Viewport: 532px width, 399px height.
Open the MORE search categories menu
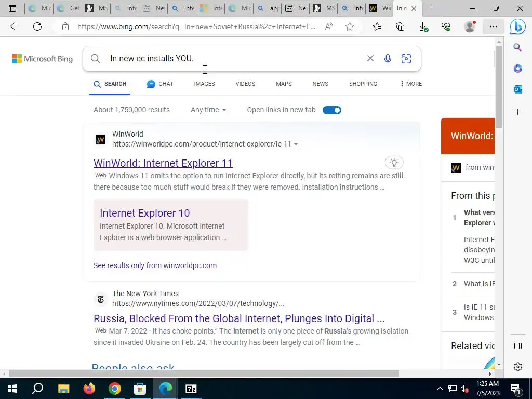click(x=411, y=84)
